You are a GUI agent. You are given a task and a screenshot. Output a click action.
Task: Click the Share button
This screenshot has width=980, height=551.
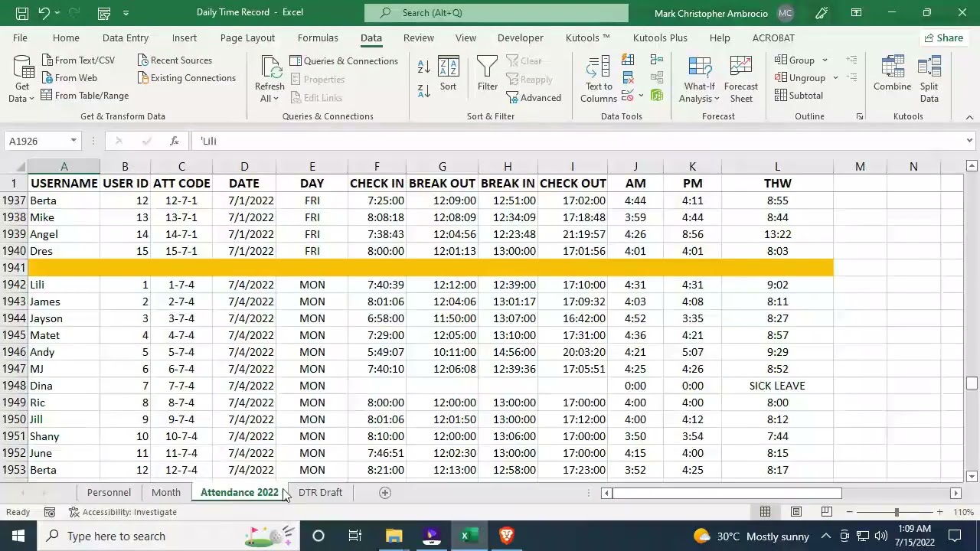click(x=943, y=37)
